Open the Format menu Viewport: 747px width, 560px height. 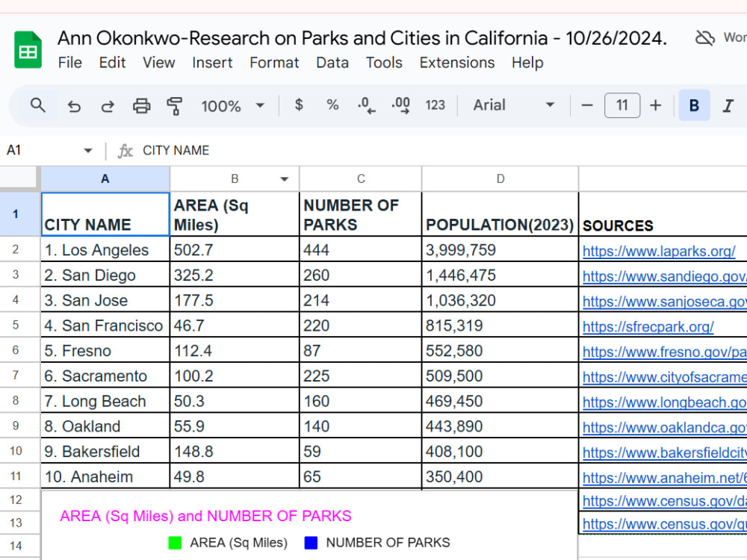click(x=274, y=63)
